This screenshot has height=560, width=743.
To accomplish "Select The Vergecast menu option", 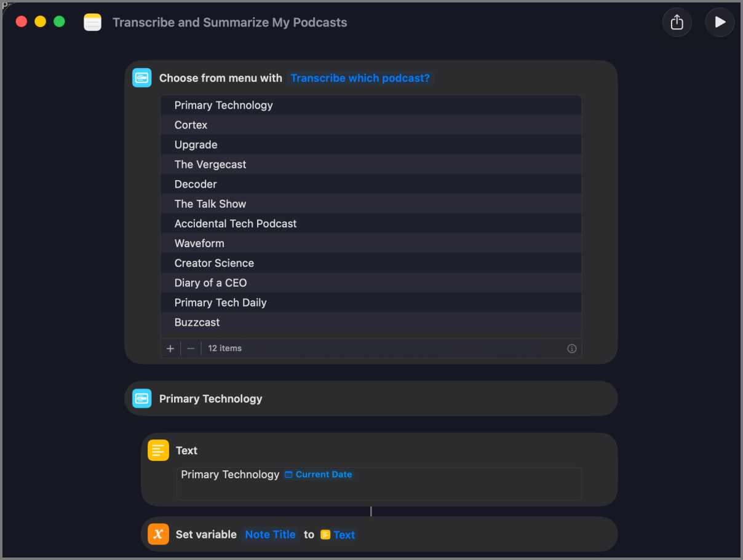I will [x=210, y=164].
